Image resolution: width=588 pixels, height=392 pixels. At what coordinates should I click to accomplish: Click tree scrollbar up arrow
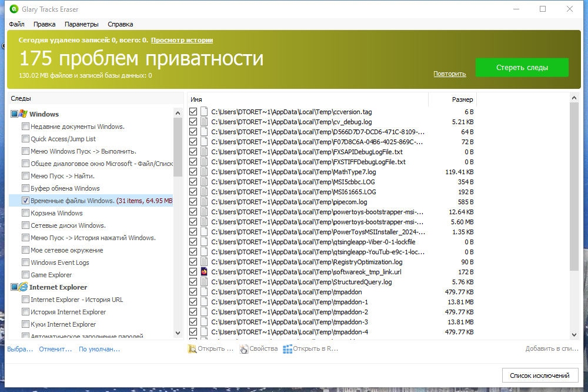coord(178,113)
